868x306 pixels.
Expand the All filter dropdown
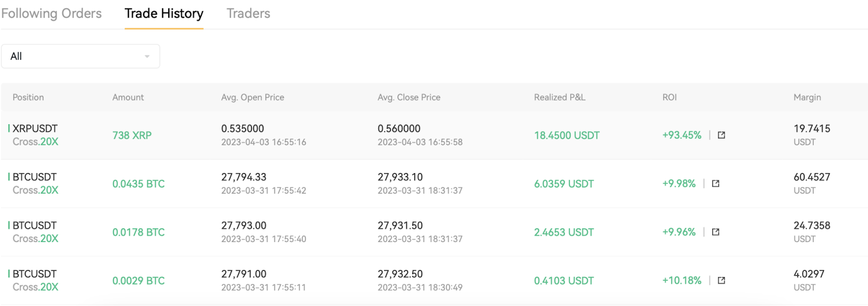coord(80,56)
